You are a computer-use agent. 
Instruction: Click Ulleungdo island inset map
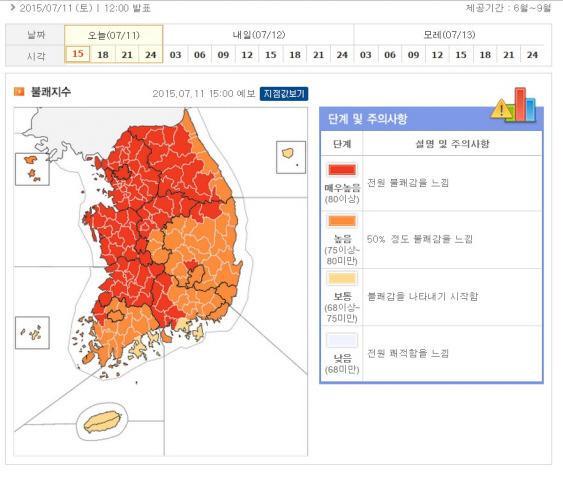[x=291, y=157]
